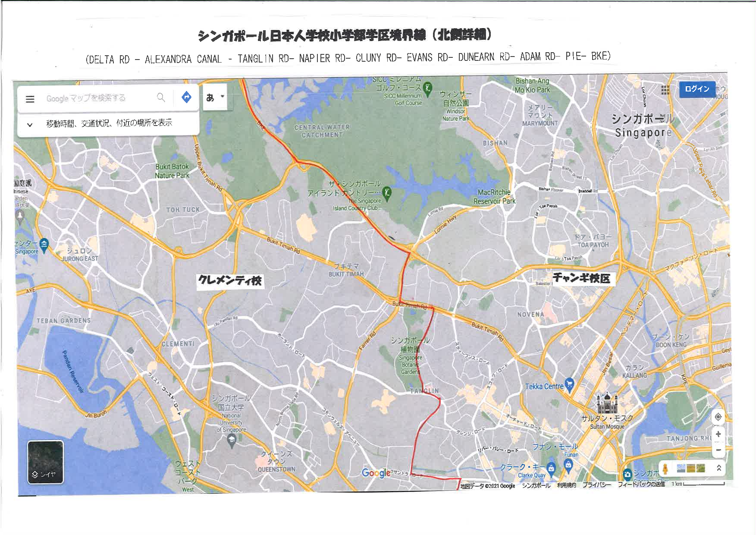
Task: Click the National University of Singapore pin
Action: [232, 440]
